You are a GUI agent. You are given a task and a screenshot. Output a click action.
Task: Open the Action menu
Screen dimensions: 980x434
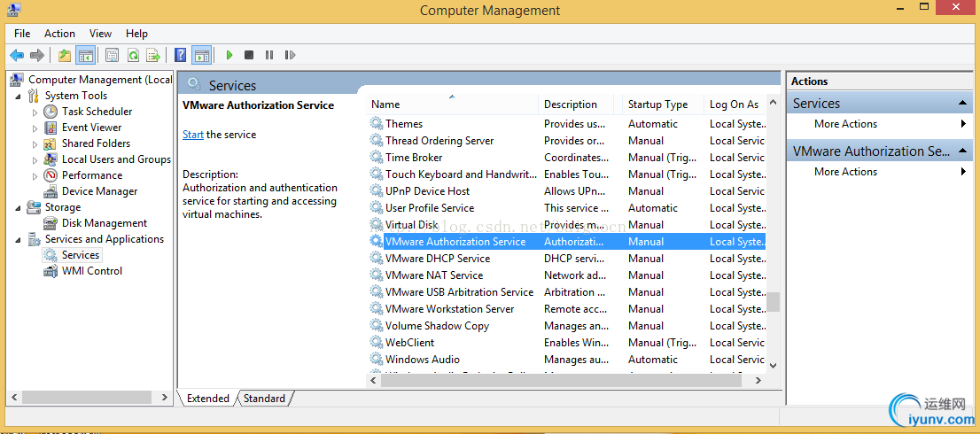coord(59,34)
